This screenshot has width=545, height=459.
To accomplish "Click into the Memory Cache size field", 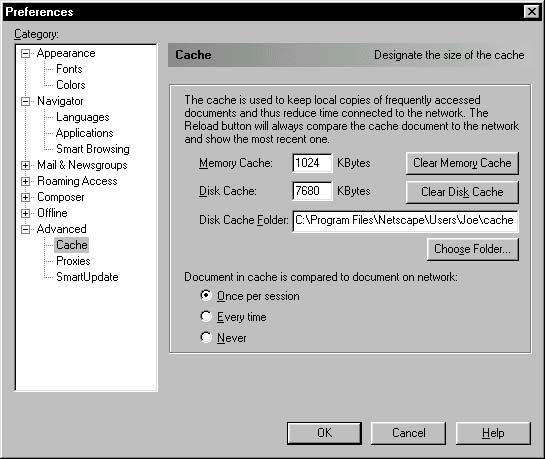I will pyautogui.click(x=312, y=163).
